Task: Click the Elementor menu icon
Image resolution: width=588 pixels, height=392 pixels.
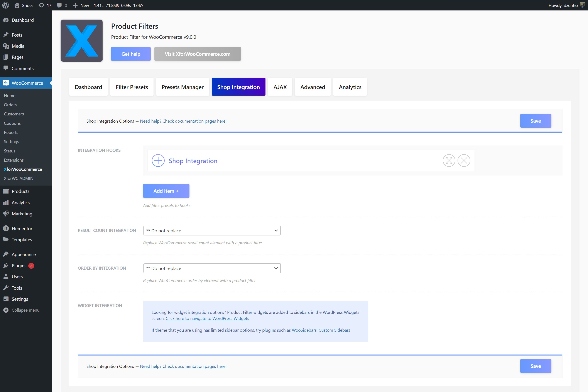Action: 6,228
